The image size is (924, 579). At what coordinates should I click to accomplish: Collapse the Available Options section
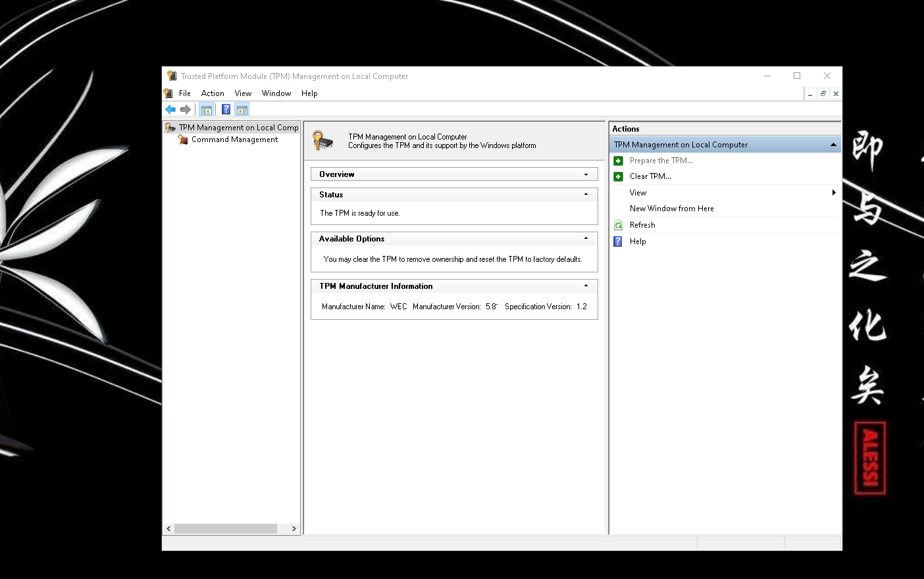[x=586, y=239]
